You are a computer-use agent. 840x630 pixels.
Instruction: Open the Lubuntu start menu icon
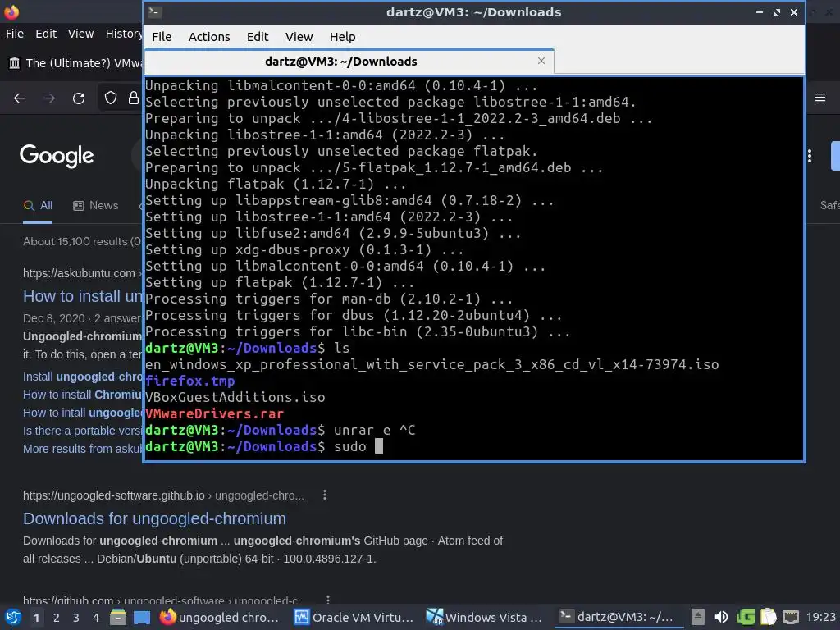coord(12,617)
